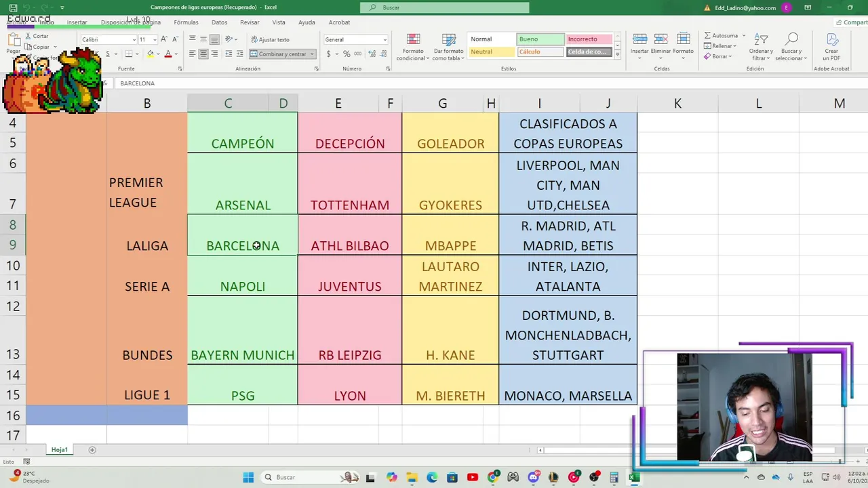Apply top vertical alignment

(193, 39)
